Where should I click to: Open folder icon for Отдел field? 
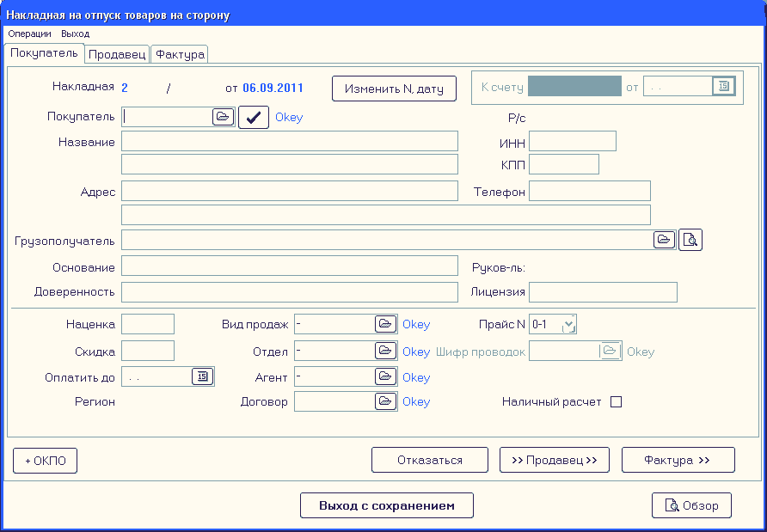[x=385, y=351]
